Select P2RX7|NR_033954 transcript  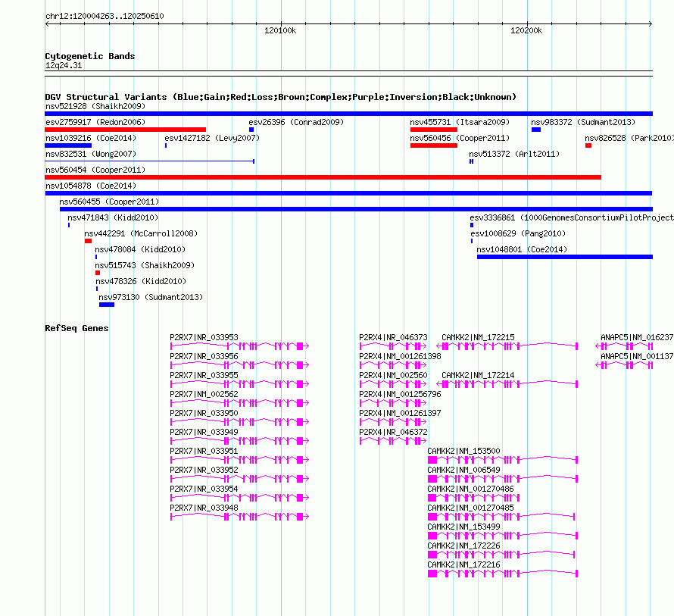coord(239,497)
